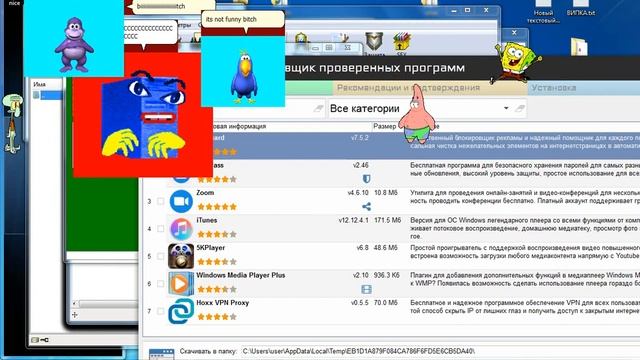640x360 pixels.
Task: Tick the checkbox for Zoom
Action: 160,201
